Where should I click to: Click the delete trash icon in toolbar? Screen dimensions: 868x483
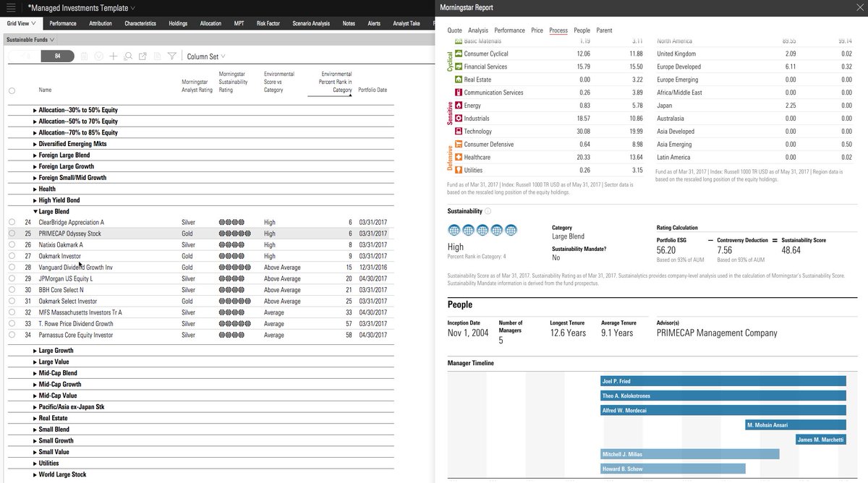[x=84, y=56]
